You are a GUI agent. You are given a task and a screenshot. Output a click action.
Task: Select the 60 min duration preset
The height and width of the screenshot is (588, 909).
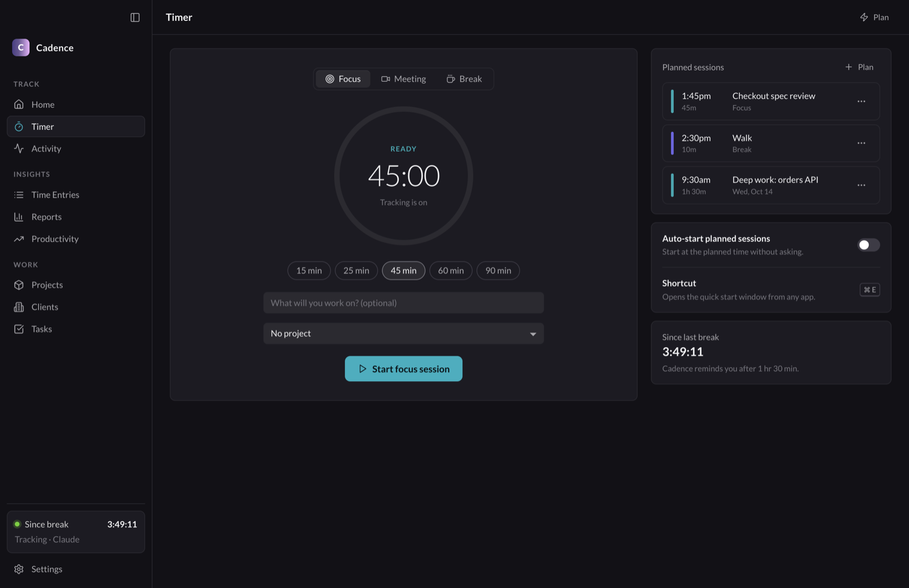coord(451,271)
